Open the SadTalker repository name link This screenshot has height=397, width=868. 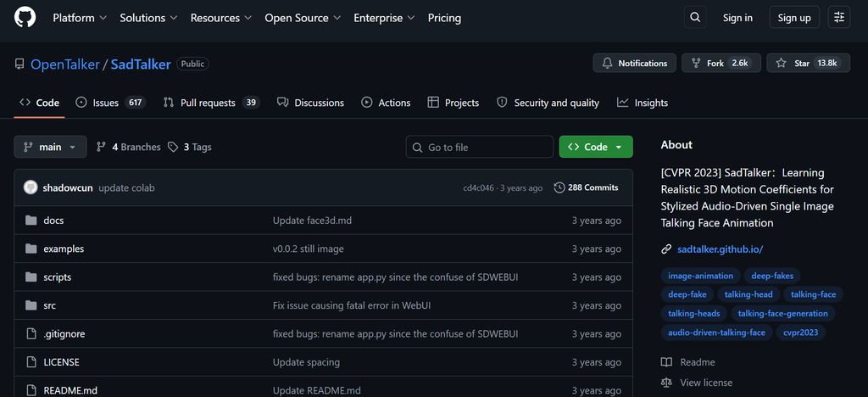coord(141,64)
